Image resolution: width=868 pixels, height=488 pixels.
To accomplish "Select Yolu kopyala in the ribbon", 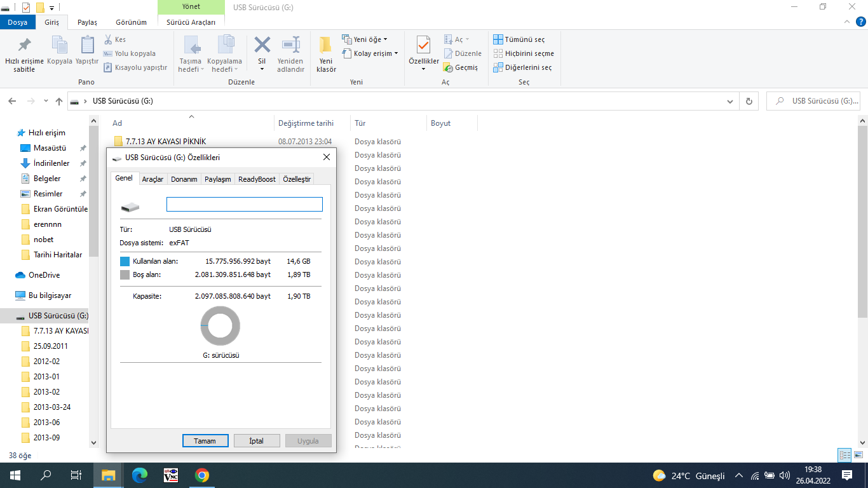I will point(129,53).
